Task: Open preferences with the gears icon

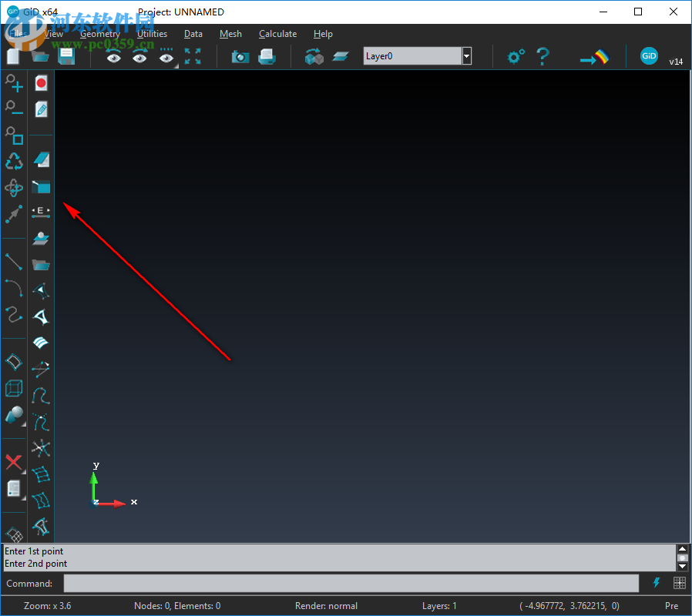Action: [516, 56]
